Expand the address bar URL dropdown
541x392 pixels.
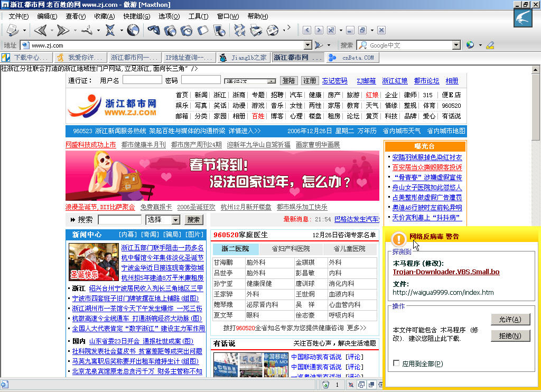click(308, 45)
